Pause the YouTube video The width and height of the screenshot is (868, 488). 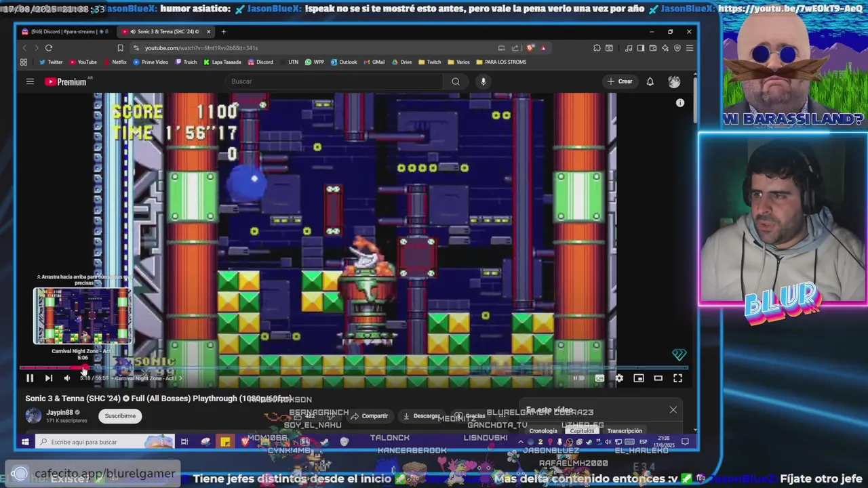pyautogui.click(x=30, y=378)
